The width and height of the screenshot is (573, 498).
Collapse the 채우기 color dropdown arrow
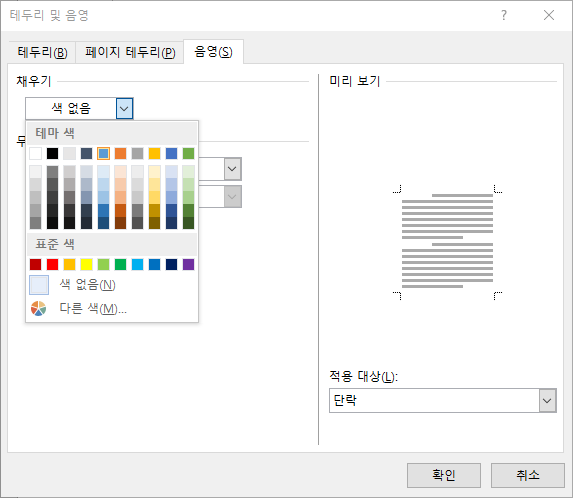click(124, 109)
